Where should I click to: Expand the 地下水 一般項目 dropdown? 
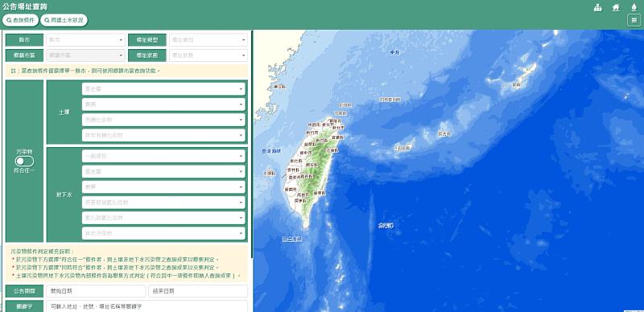pyautogui.click(x=163, y=156)
